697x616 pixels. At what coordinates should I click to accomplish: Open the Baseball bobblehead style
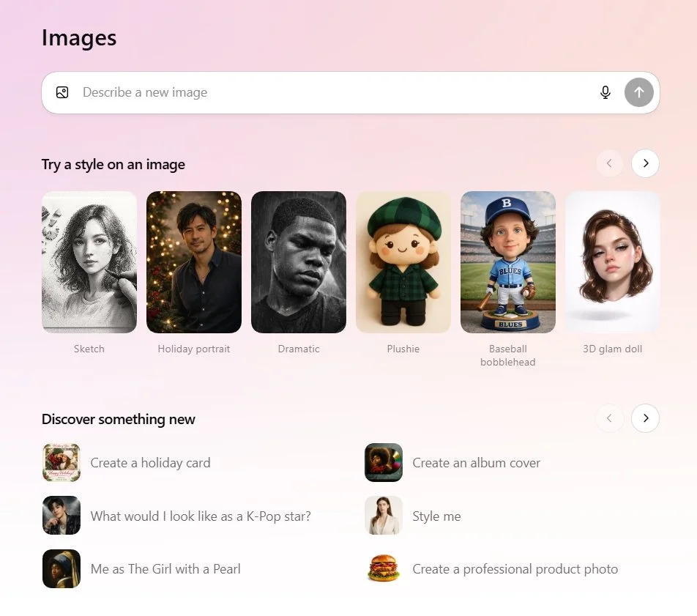[508, 262]
